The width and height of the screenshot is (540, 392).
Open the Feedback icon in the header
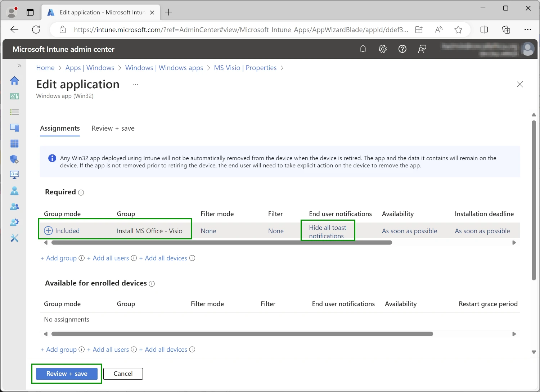[x=422, y=49]
